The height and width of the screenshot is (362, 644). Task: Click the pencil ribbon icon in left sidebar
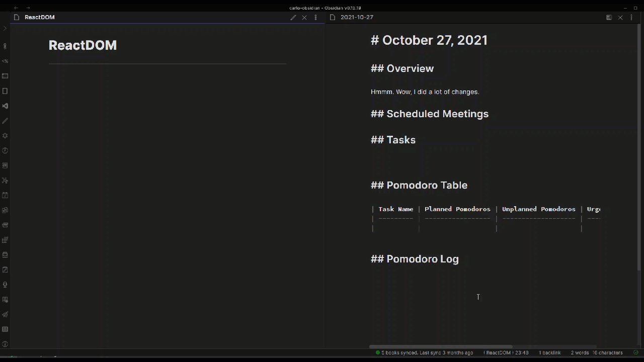click(x=5, y=121)
